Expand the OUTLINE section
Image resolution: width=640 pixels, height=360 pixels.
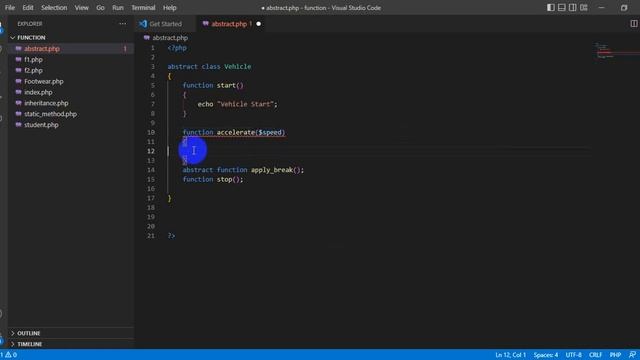[29, 333]
